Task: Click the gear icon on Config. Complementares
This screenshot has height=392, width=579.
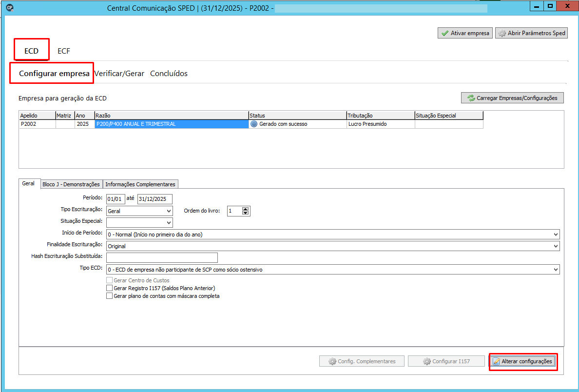Action: pos(332,361)
